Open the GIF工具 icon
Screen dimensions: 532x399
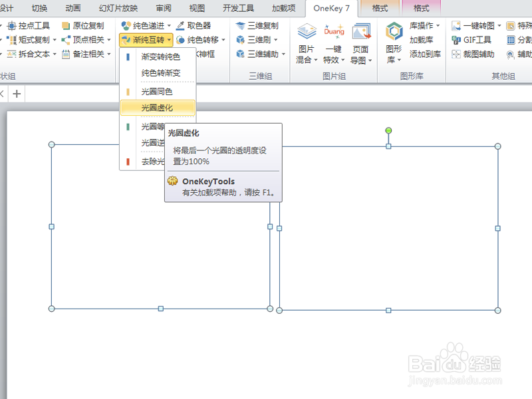pos(456,40)
